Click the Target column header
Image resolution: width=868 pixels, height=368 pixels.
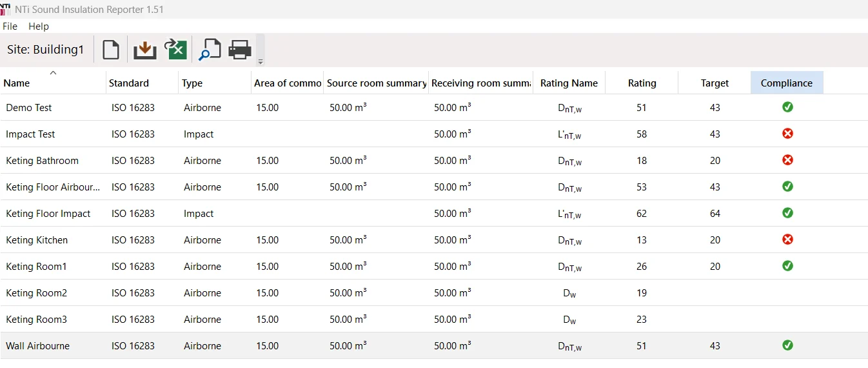[x=715, y=83]
